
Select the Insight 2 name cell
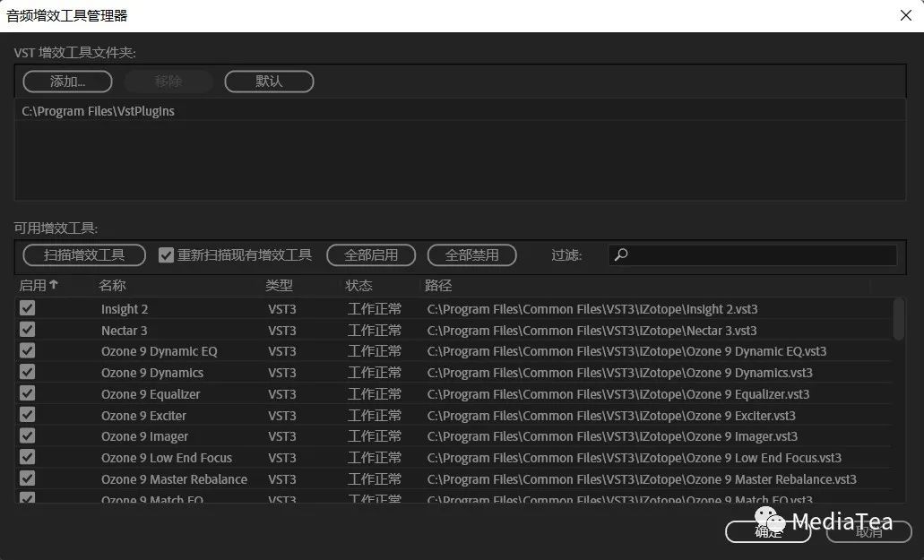tap(125, 309)
